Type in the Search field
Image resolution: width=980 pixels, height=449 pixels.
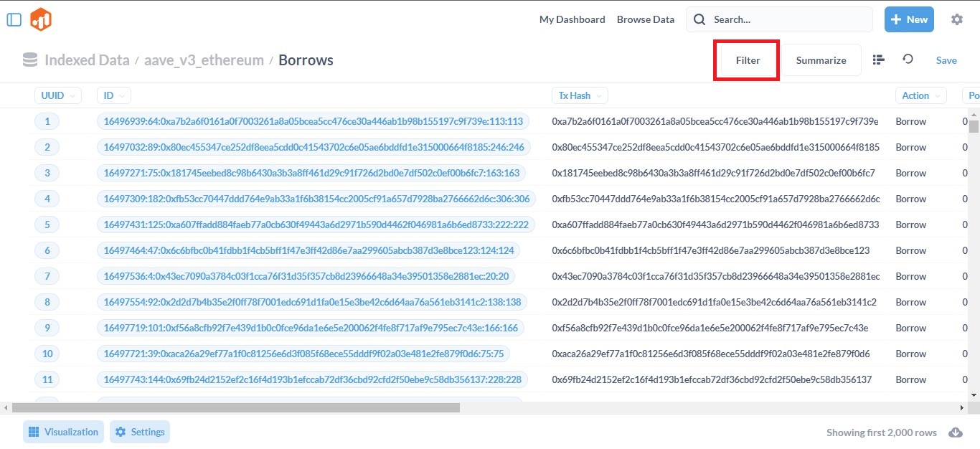786,19
